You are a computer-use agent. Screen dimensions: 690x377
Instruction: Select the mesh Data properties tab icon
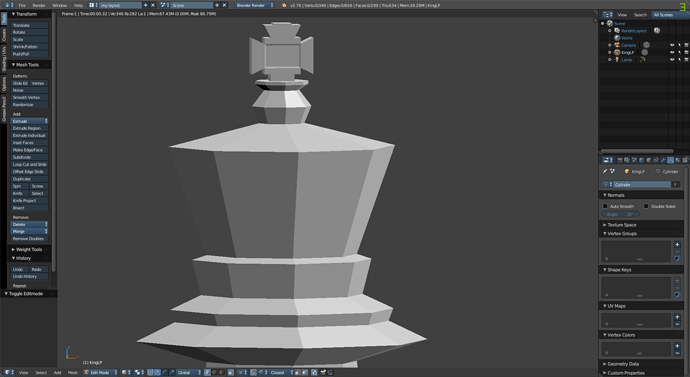[670, 160]
